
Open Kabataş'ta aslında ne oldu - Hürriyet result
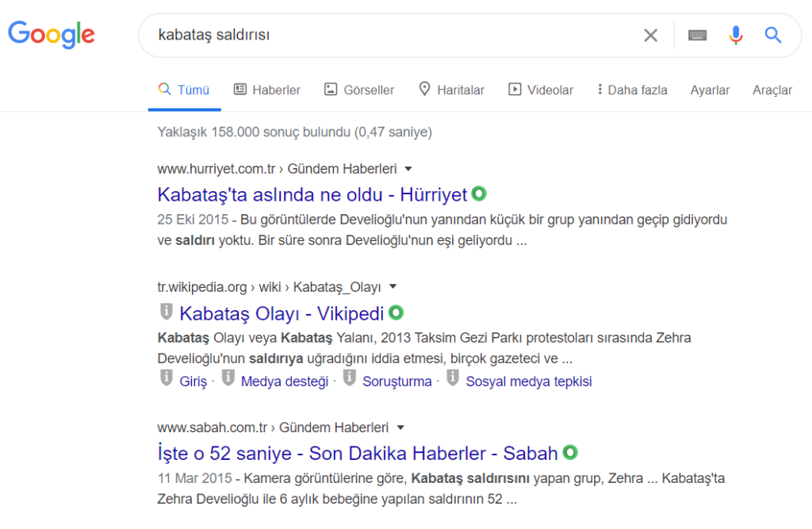[312, 195]
